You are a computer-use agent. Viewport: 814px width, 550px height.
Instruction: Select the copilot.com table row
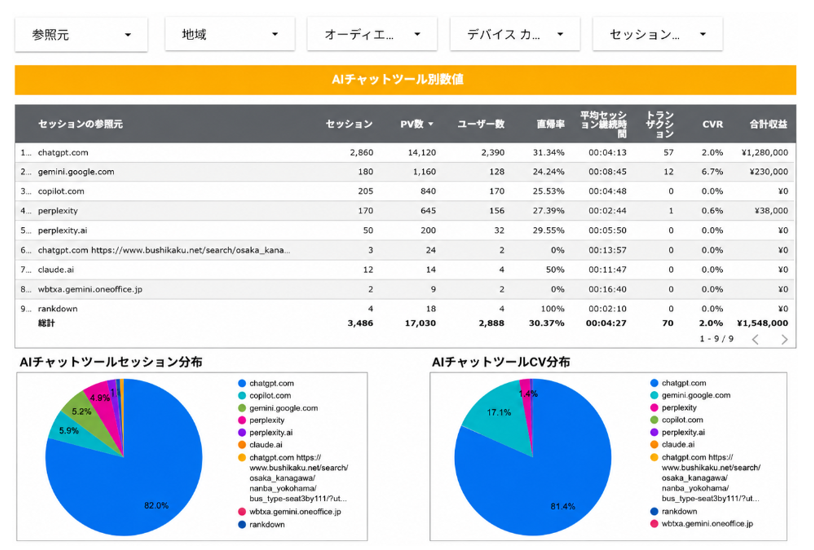pyautogui.click(x=405, y=191)
